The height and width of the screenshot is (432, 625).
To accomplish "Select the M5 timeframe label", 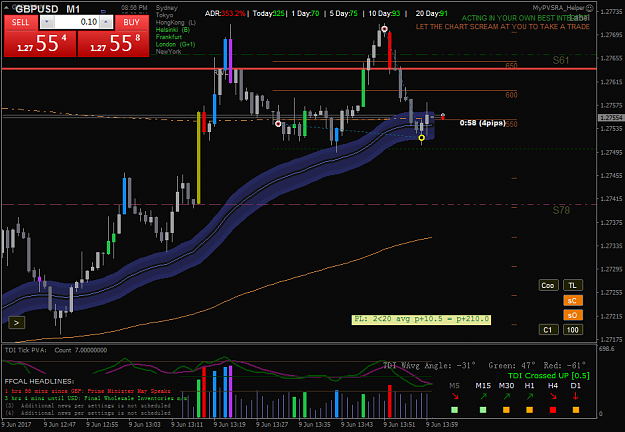I will 454,386.
